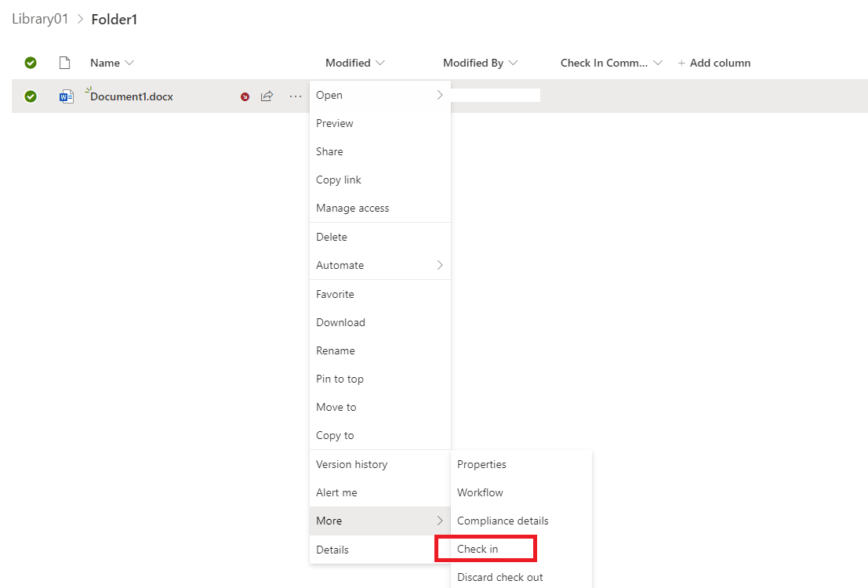868x588 pixels.
Task: Select Properties in the More submenu
Action: click(521, 465)
